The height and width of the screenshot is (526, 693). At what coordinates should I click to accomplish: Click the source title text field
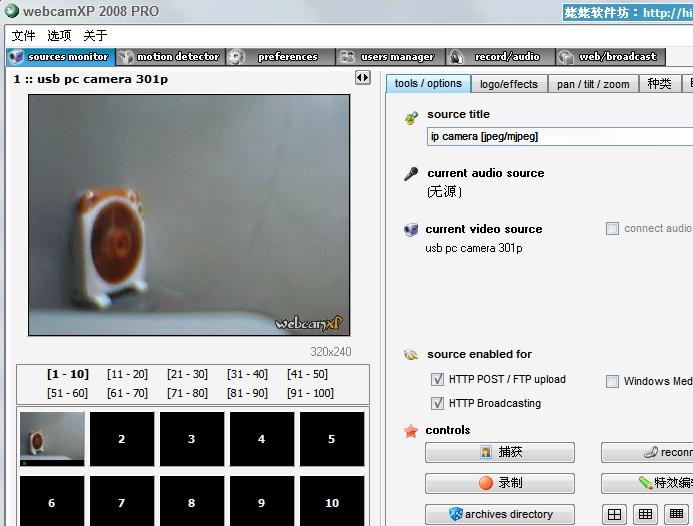[x=560, y=137]
